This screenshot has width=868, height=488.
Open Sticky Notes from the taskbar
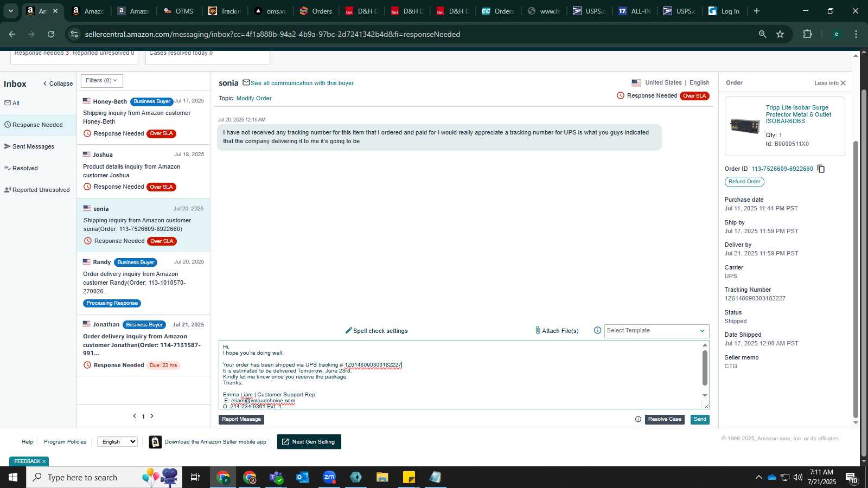tap(409, 477)
